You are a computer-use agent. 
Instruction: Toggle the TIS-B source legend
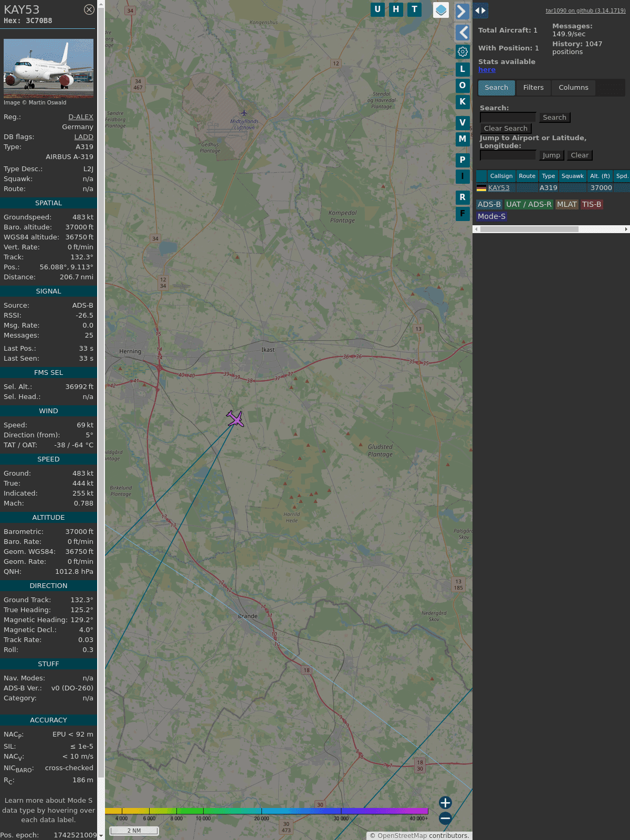click(592, 205)
